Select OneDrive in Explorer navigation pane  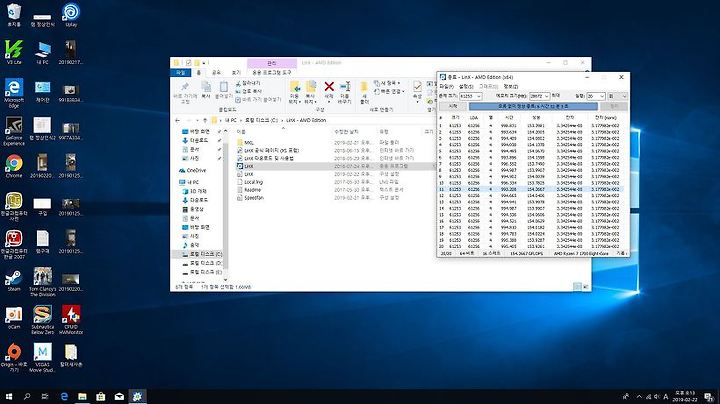pyautogui.click(x=193, y=170)
